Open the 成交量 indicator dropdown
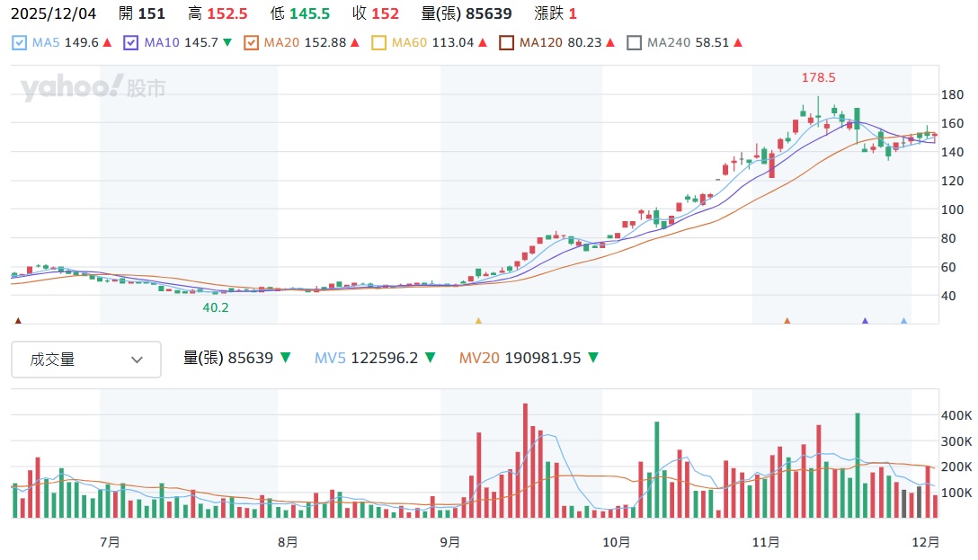978x560 pixels. coord(86,360)
